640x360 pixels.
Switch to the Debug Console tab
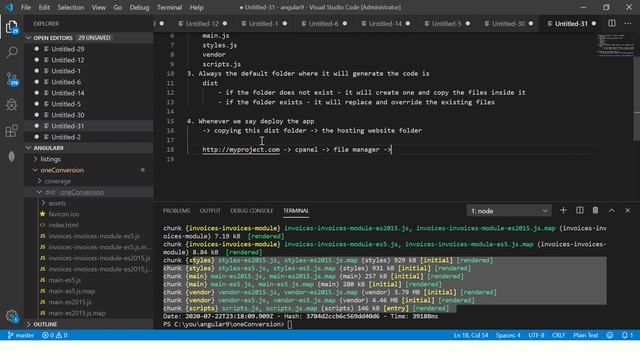click(x=252, y=211)
